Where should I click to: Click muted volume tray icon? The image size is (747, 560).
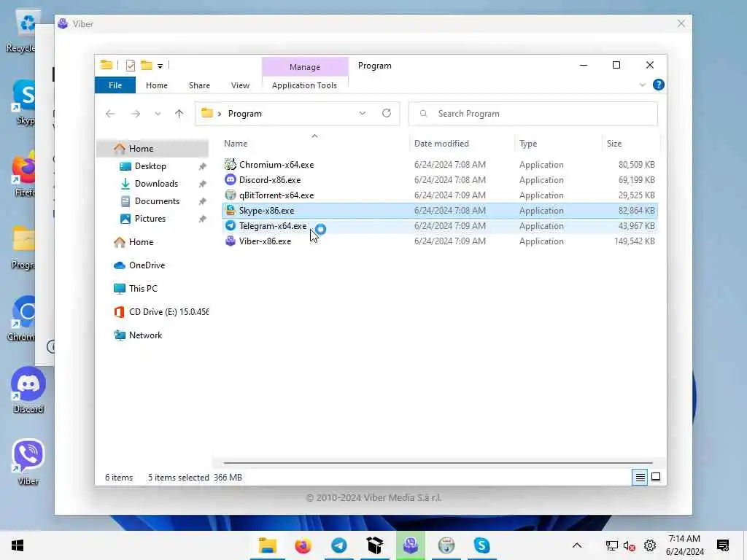(629, 545)
